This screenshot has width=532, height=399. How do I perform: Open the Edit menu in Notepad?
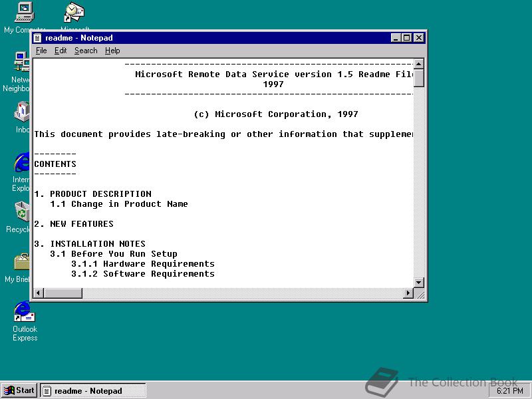coord(61,51)
